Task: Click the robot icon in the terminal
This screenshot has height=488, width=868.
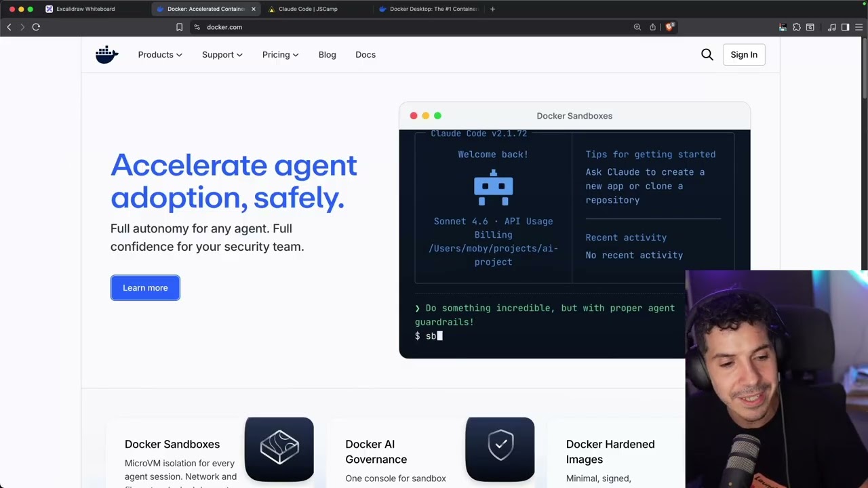Action: pyautogui.click(x=493, y=188)
